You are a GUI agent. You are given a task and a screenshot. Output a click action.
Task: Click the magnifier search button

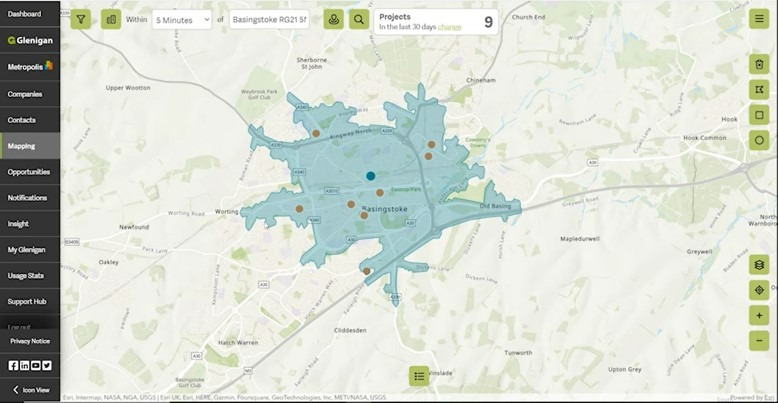[359, 19]
